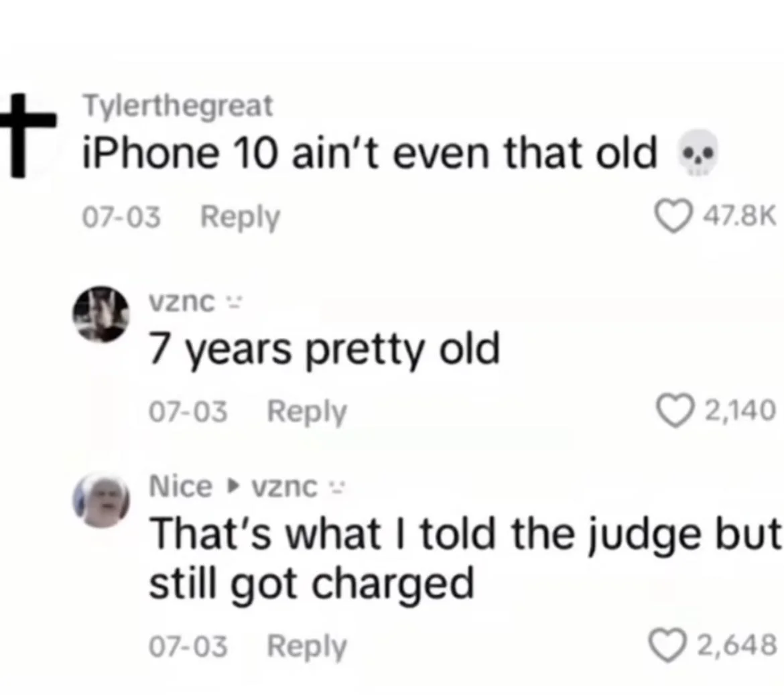
Task: Open the profile picture of user Nice
Action: tap(101, 500)
